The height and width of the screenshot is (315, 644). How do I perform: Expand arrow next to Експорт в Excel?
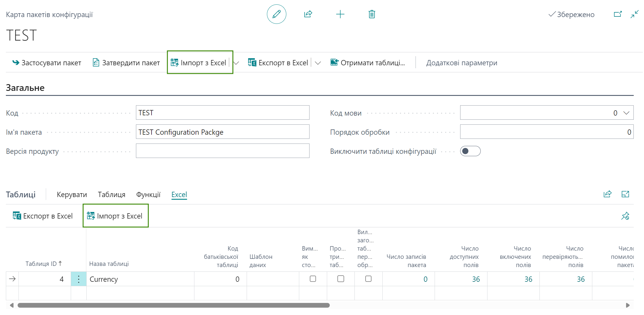click(318, 63)
